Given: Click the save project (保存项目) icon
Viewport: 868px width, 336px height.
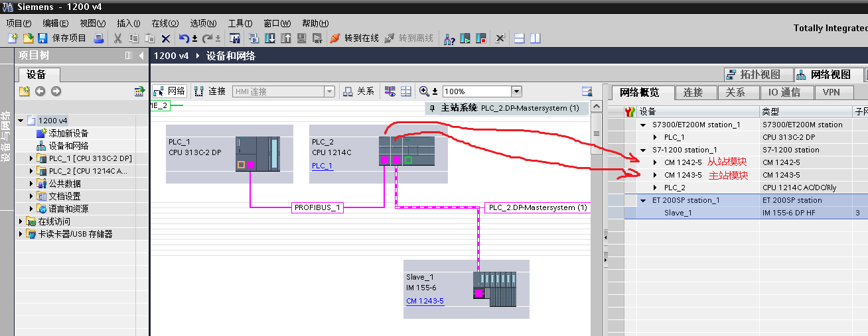Looking at the screenshot, I should point(42,38).
